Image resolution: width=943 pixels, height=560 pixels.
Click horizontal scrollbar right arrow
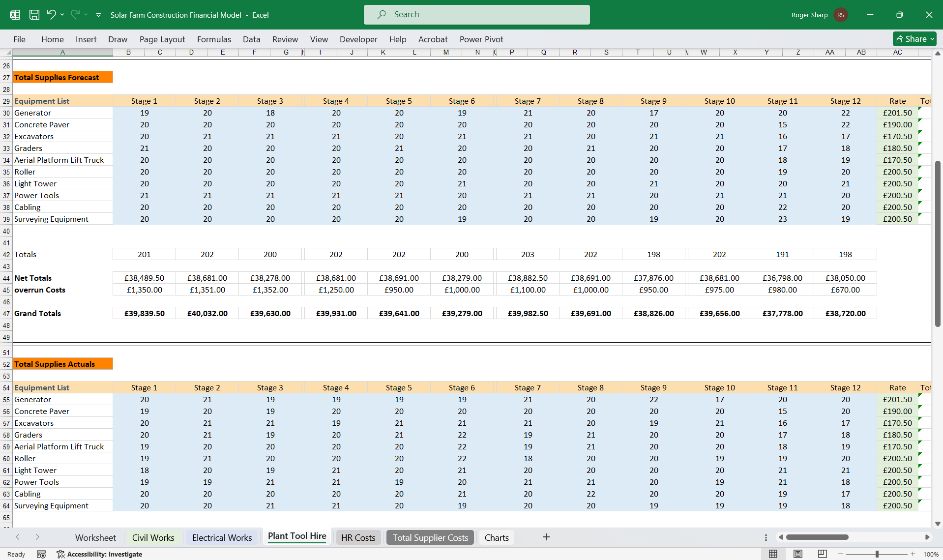click(x=927, y=537)
